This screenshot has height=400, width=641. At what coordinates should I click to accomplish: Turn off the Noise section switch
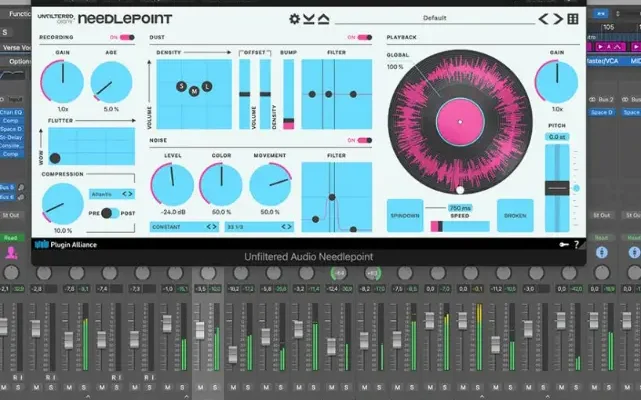pyautogui.click(x=351, y=140)
